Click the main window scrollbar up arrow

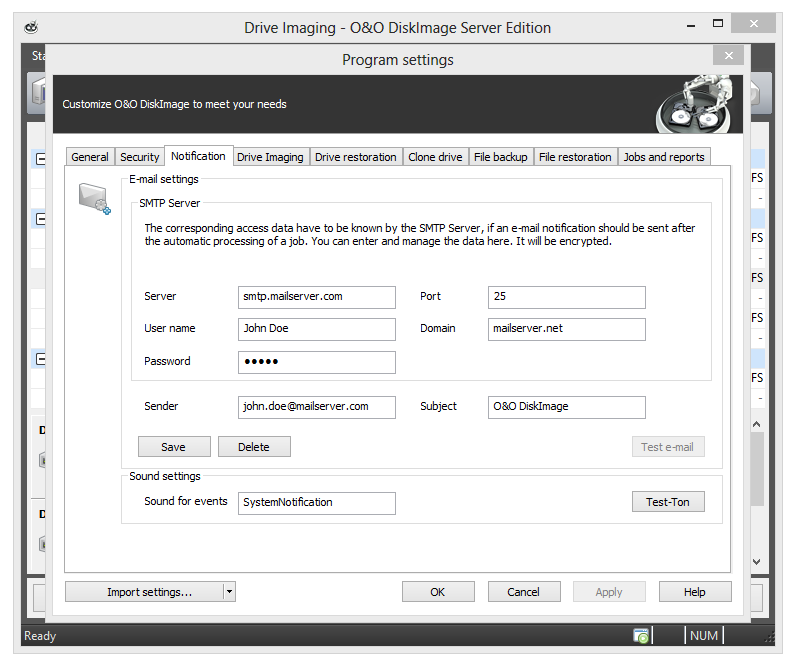coord(757,424)
